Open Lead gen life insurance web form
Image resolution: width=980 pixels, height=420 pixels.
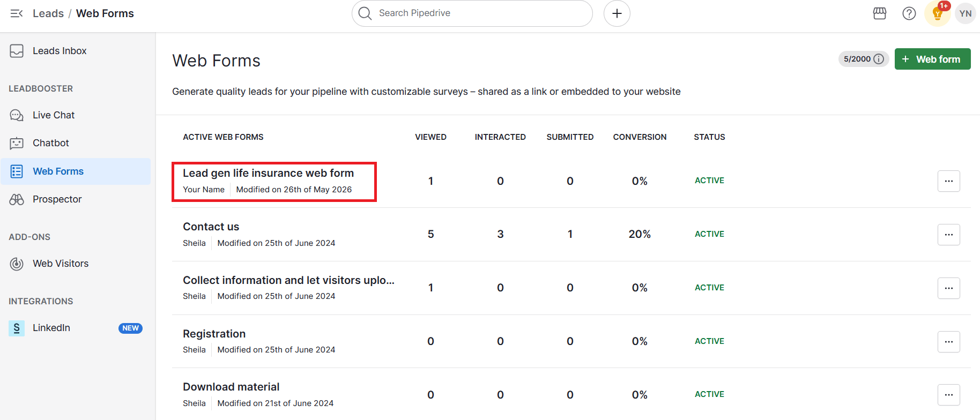click(x=268, y=173)
